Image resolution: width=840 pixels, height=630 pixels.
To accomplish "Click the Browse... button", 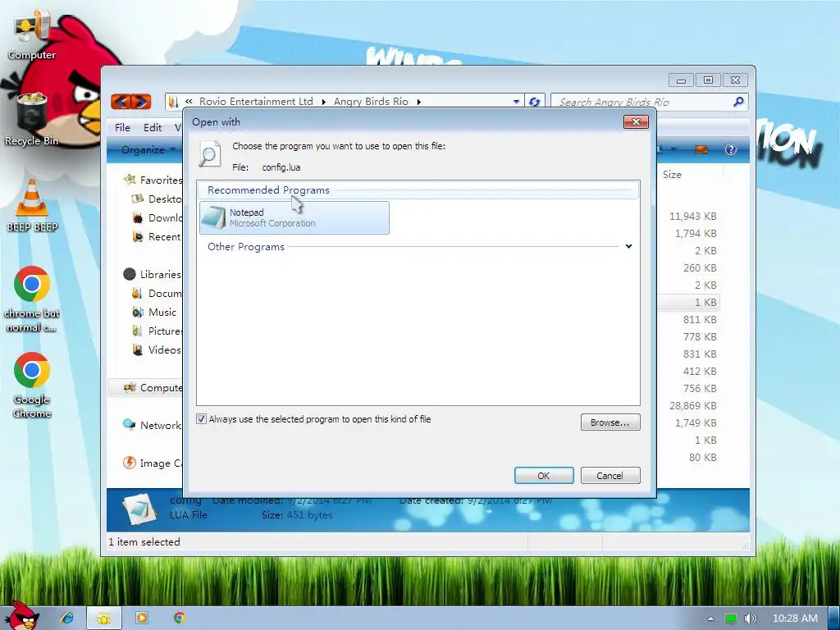I will tap(610, 422).
